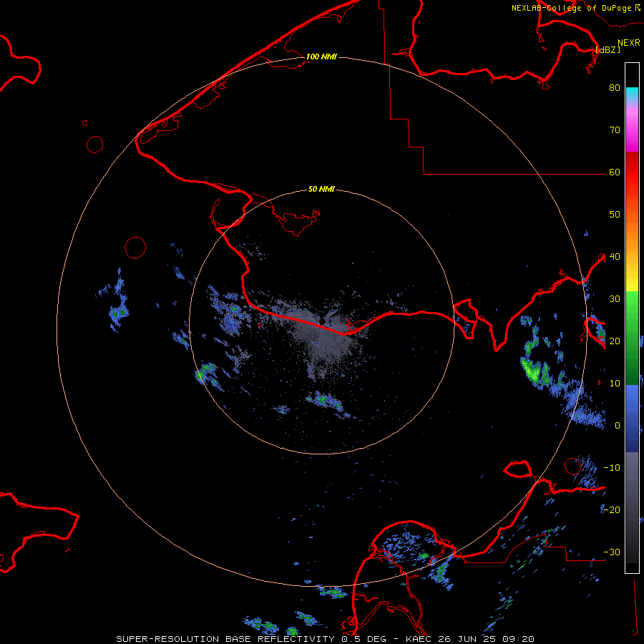Screen dimensions: 644x644
Task: Click the Super-Resolution Base Reflectivity caption
Action: (x=326, y=639)
